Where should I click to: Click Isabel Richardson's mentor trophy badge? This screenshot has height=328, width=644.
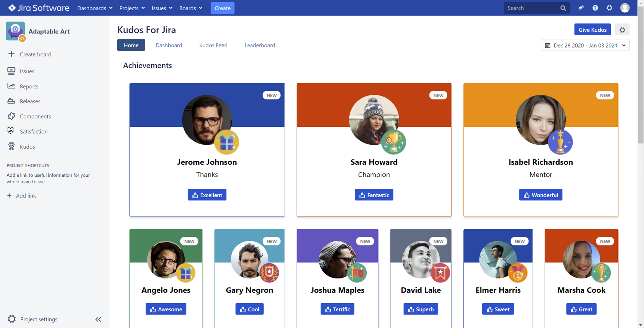point(560,142)
